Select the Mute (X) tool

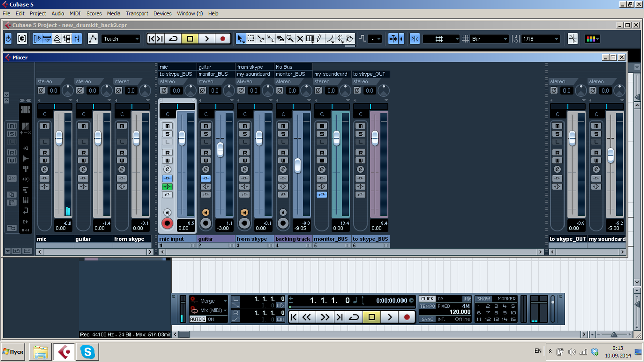tap(300, 38)
